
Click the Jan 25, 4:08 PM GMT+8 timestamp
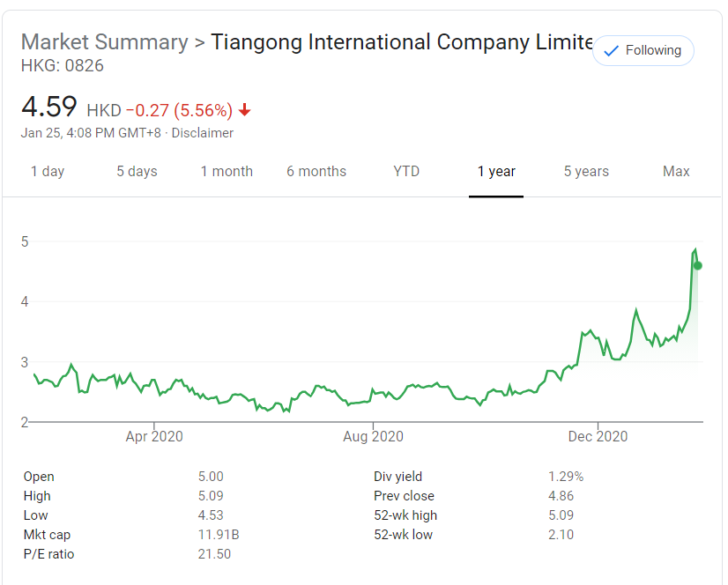[x=91, y=133]
